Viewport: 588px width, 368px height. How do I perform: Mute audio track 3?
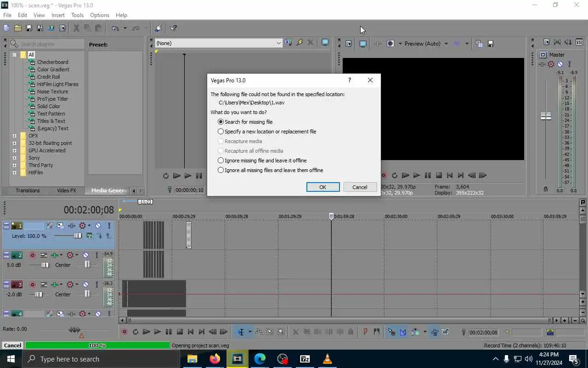(85, 285)
